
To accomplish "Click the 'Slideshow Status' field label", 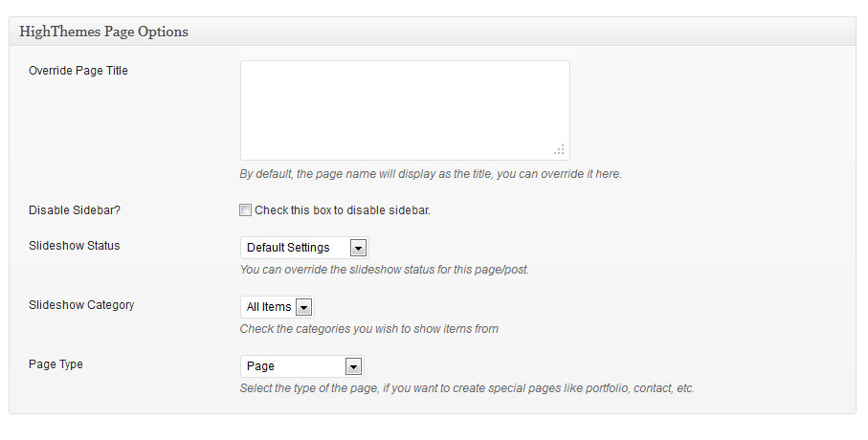I will coord(75,246).
